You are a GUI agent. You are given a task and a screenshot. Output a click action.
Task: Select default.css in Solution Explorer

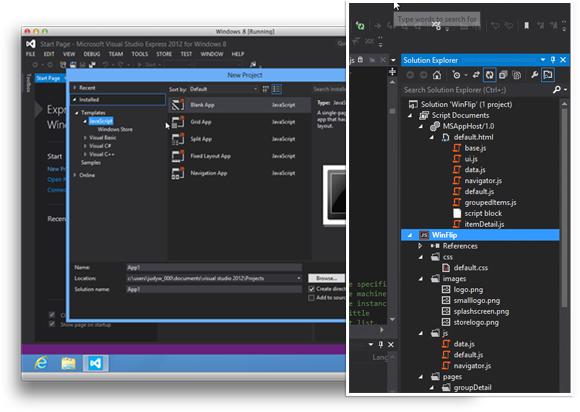click(471, 268)
